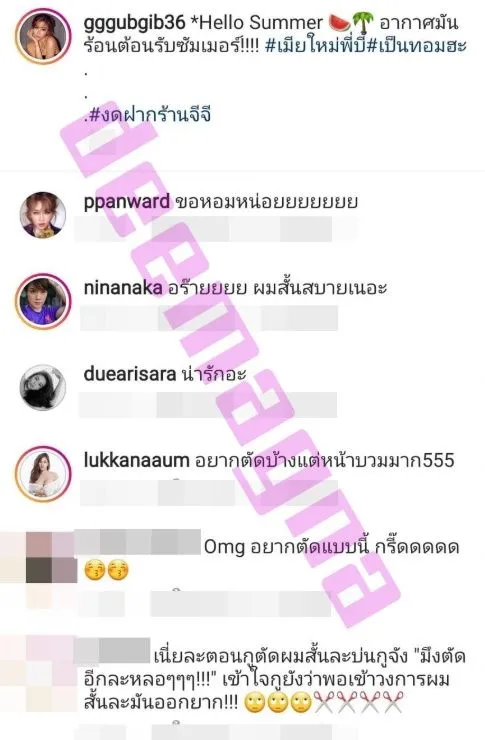Open the ppanward username link
The height and width of the screenshot is (740, 485).
[x=126, y=202]
